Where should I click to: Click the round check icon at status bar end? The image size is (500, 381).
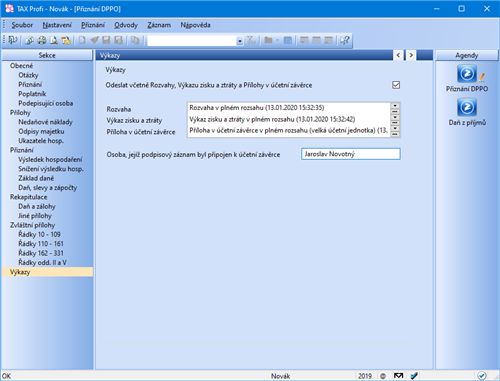tap(482, 376)
